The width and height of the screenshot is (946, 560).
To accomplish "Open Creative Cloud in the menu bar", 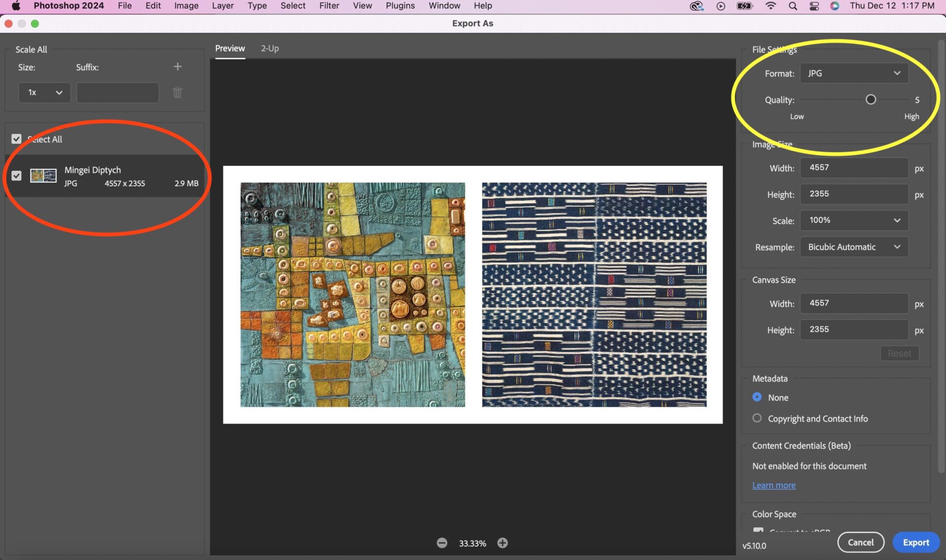I will [x=696, y=6].
